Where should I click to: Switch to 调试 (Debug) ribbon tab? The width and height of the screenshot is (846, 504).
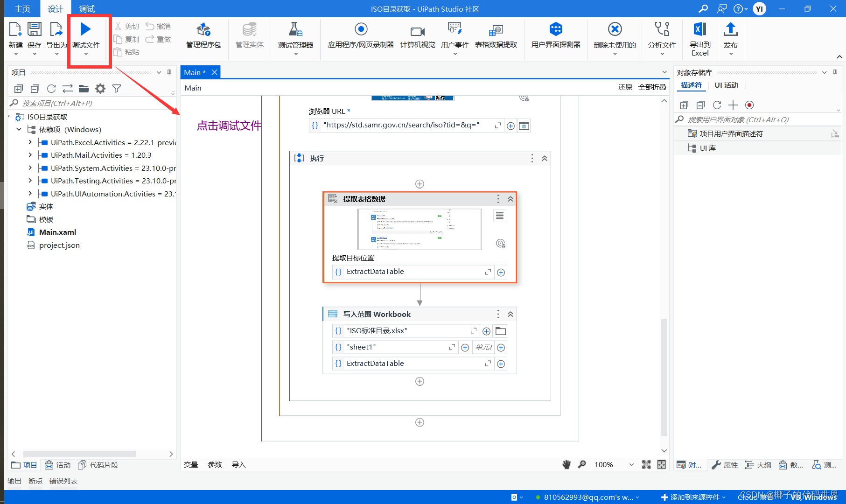(x=87, y=9)
